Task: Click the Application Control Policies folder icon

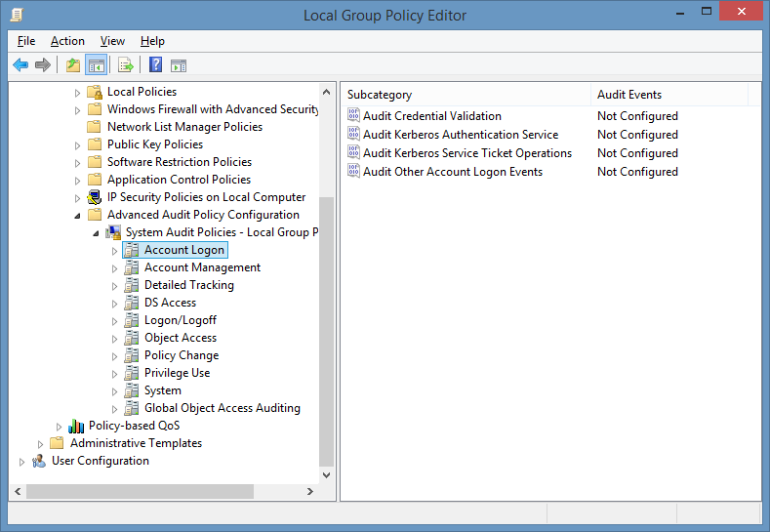Action: [95, 180]
